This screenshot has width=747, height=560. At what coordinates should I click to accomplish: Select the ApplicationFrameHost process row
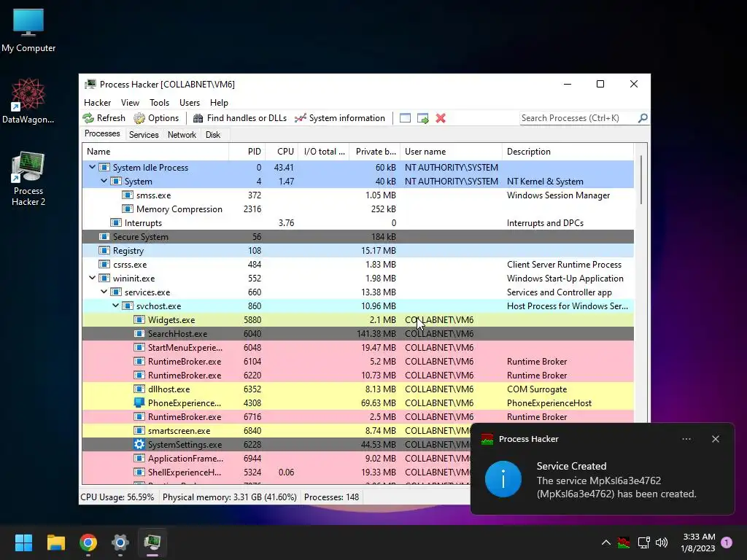[x=276, y=459]
